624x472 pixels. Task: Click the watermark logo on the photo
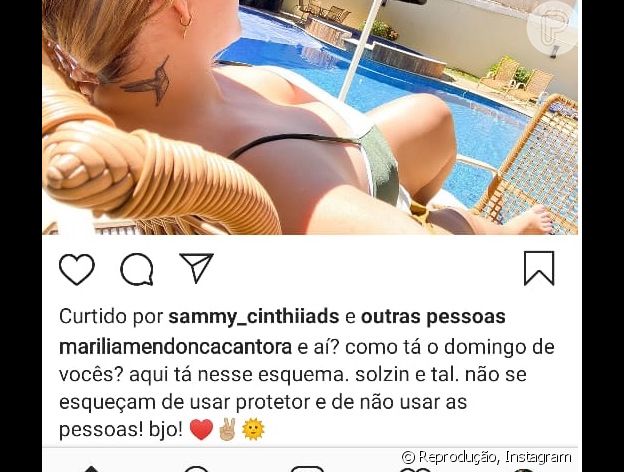[x=552, y=30]
